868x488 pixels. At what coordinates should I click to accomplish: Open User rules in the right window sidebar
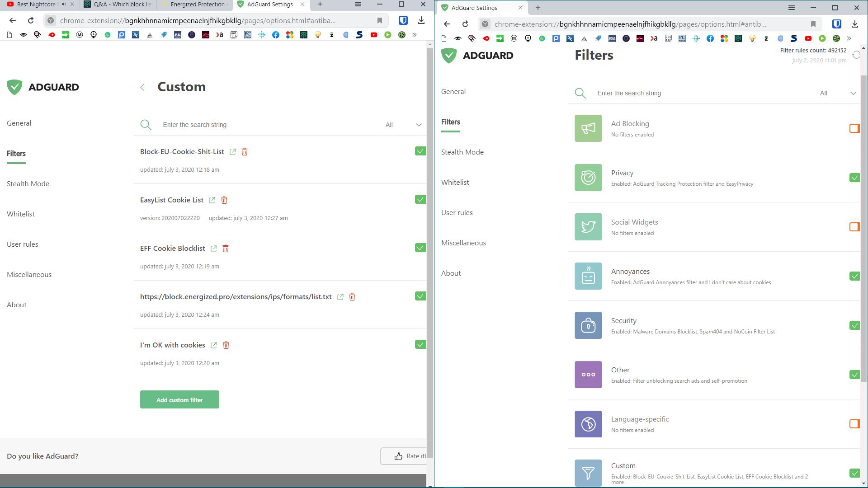(x=457, y=213)
